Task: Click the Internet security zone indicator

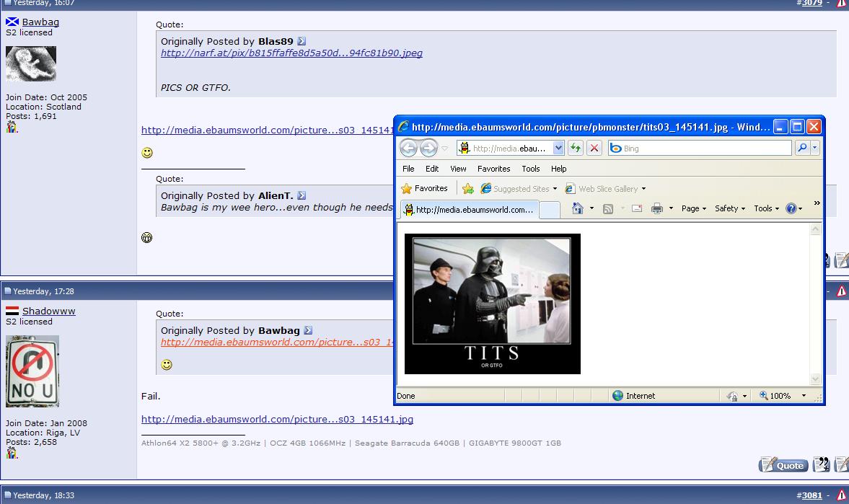Action: [x=633, y=396]
